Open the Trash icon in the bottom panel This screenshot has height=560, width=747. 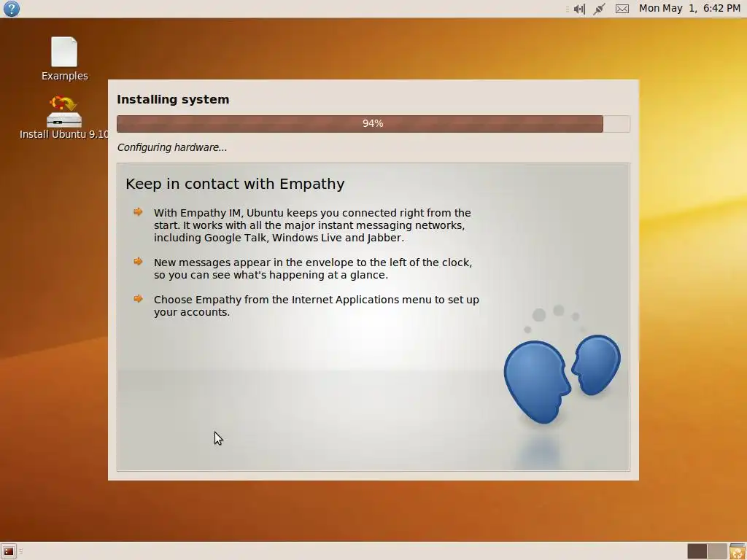coord(738,551)
